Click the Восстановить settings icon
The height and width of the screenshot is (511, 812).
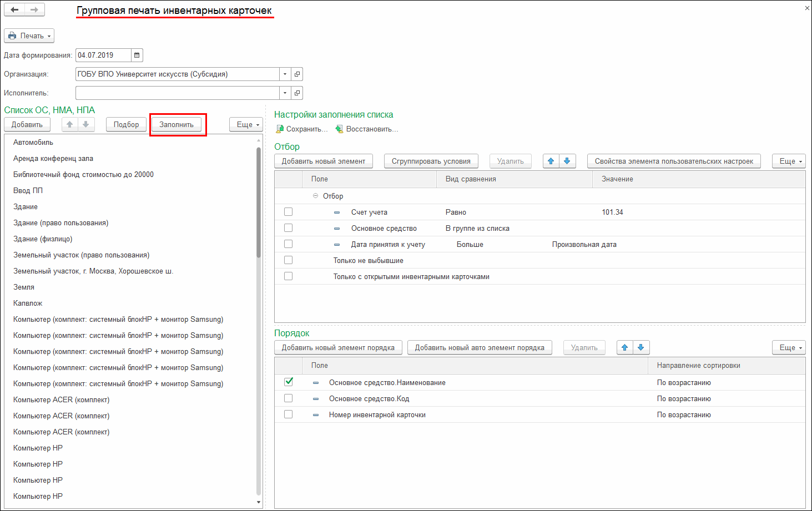339,129
